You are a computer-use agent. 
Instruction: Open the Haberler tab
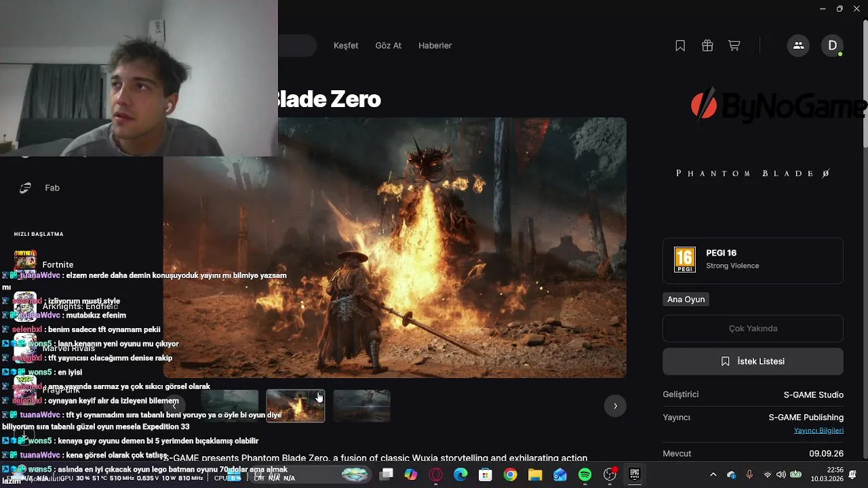(x=435, y=45)
